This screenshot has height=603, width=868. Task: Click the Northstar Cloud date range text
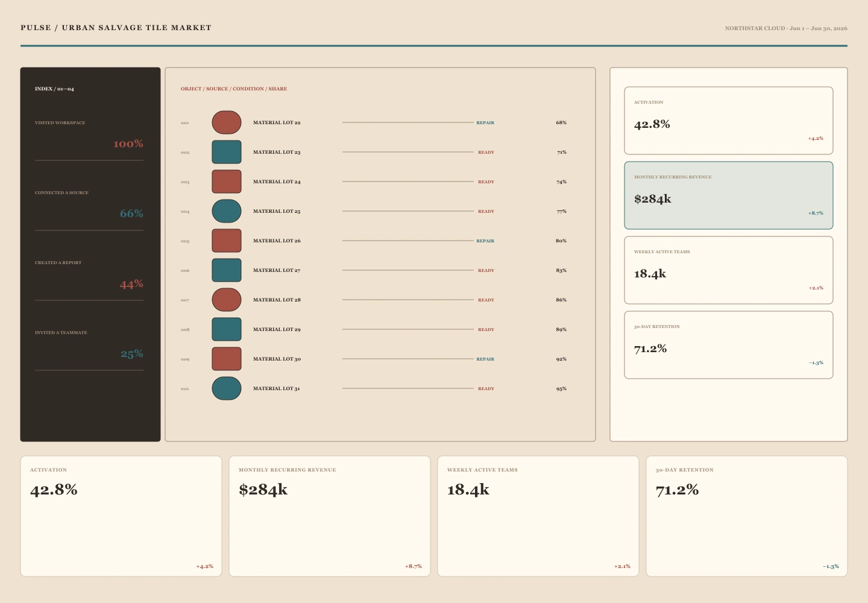pos(786,28)
